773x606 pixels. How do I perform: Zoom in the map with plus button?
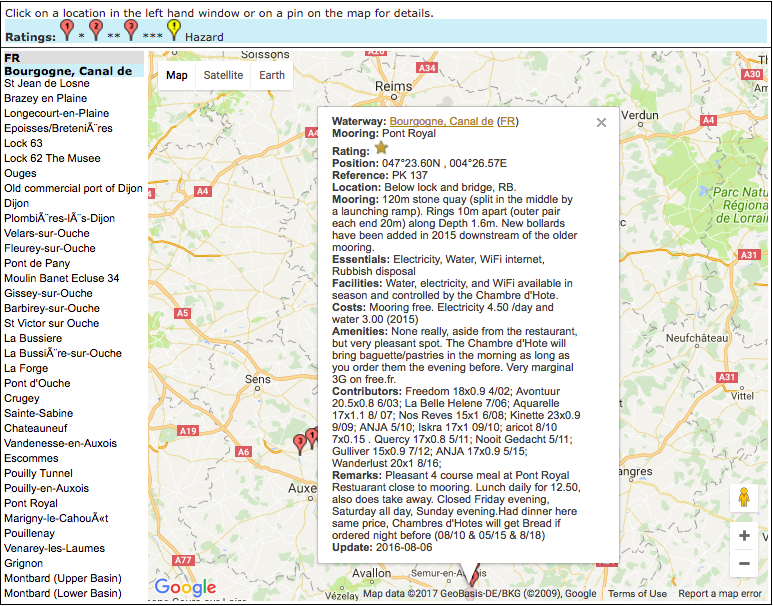[x=744, y=536]
